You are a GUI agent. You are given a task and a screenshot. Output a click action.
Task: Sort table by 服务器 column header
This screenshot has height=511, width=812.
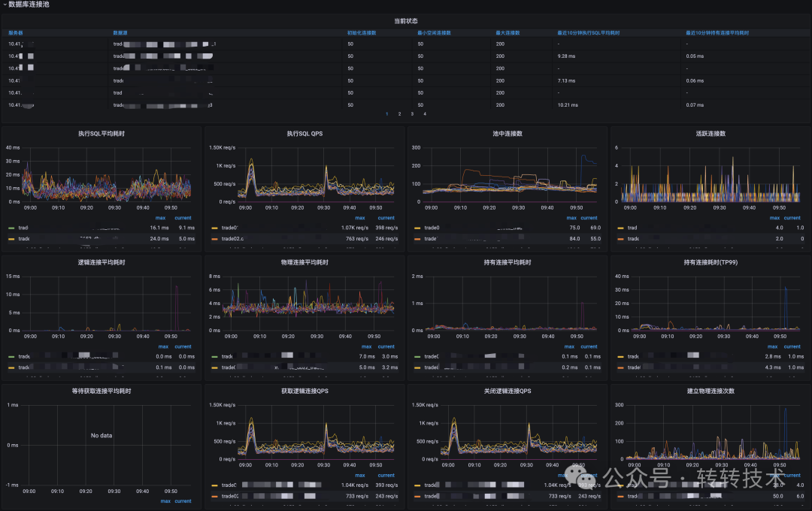[x=16, y=32]
